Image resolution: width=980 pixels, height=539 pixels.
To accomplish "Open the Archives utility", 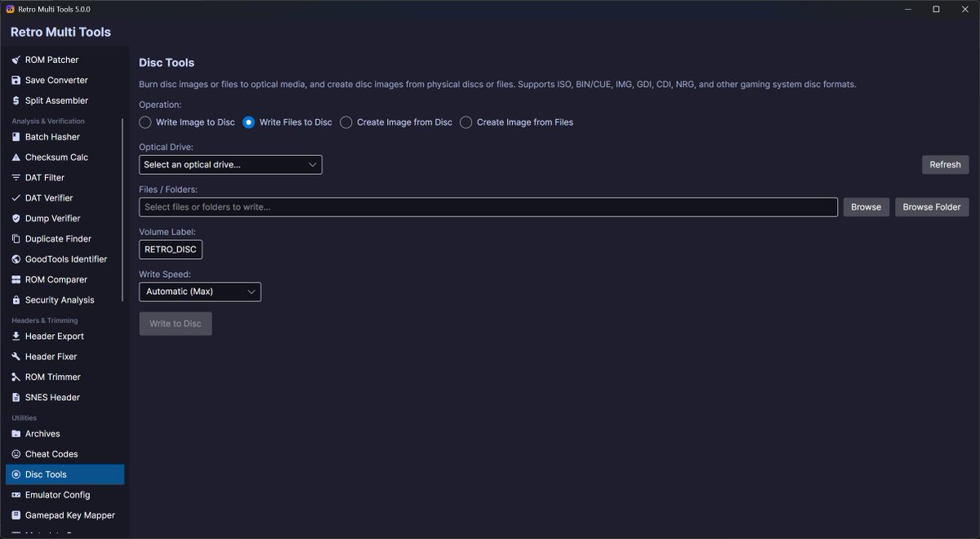I will point(65,434).
